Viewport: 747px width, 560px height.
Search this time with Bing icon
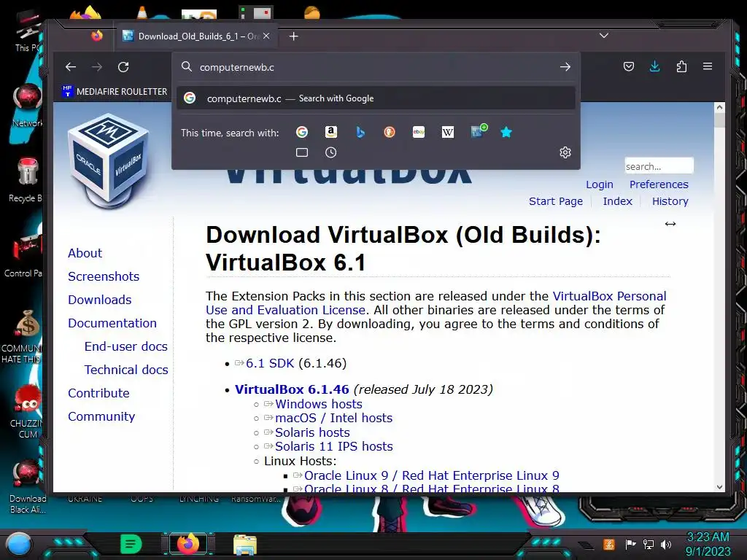click(x=360, y=132)
